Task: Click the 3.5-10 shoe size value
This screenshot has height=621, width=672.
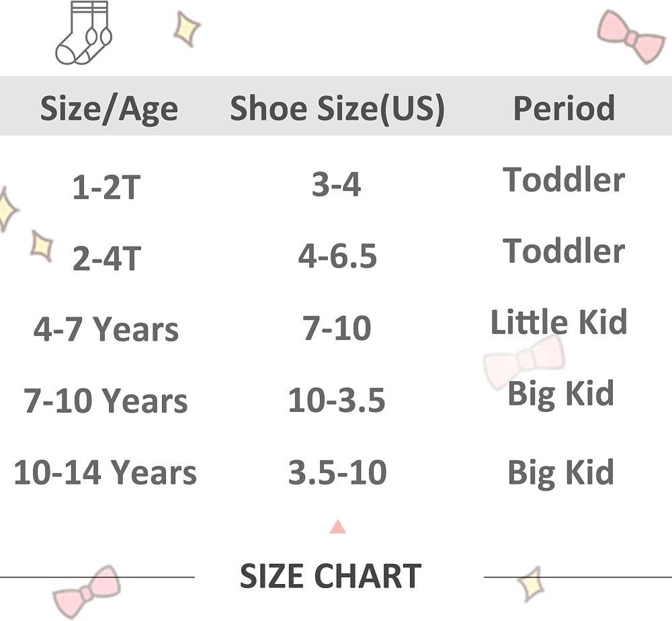Action: coord(337,472)
